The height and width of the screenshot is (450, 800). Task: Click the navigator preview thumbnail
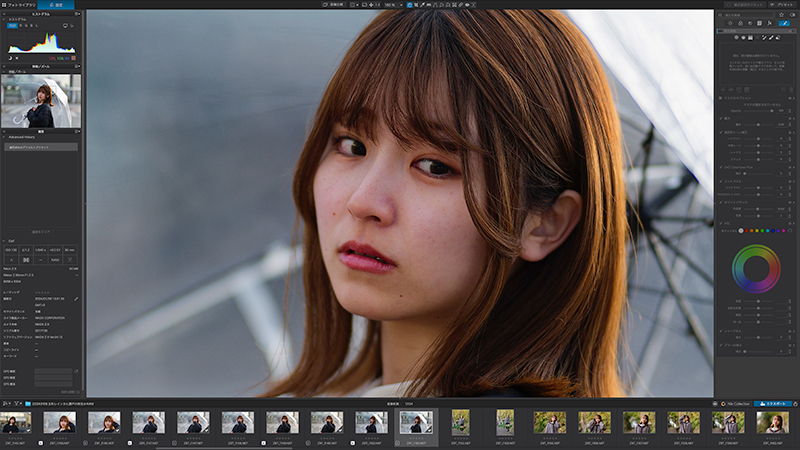pyautogui.click(x=41, y=101)
